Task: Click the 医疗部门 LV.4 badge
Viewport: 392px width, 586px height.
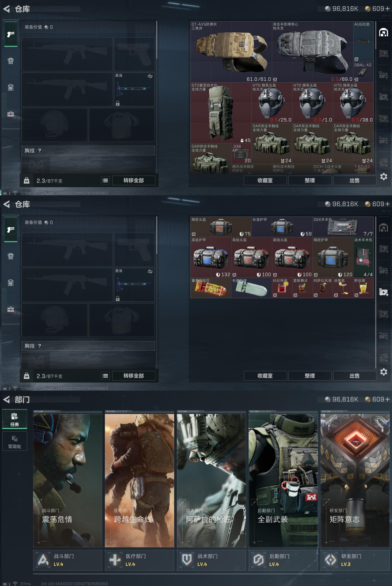Action: pyautogui.click(x=139, y=560)
